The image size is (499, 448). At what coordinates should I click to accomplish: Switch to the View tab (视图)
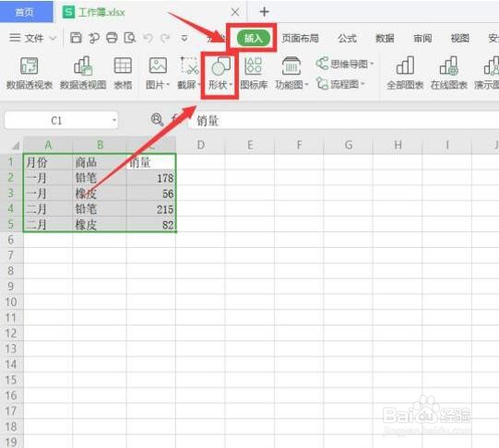coord(460,39)
